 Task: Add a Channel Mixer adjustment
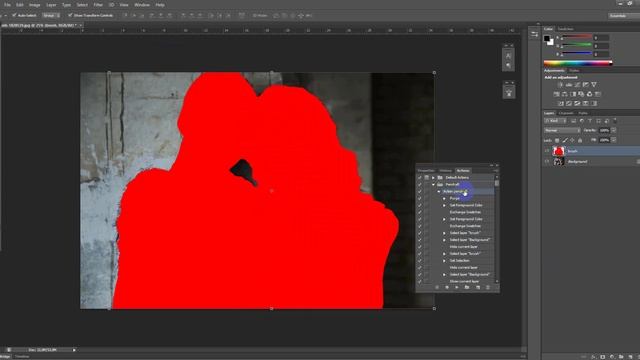pos(589,94)
